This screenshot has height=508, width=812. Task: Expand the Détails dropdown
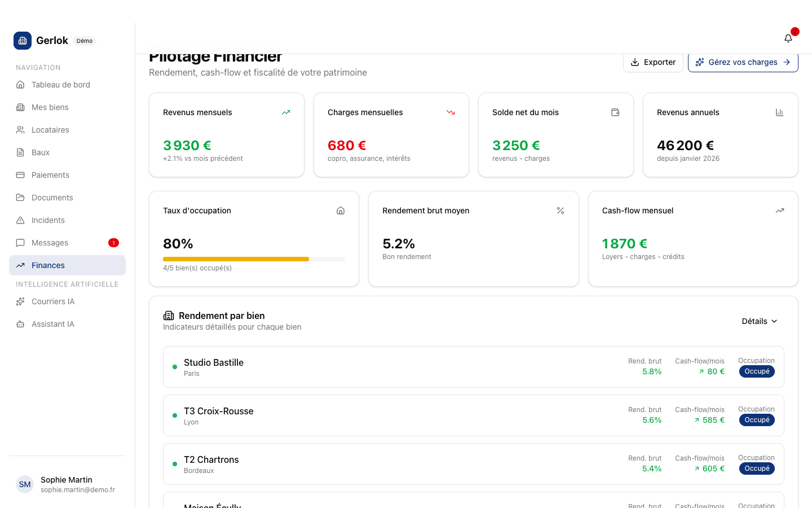tap(759, 321)
